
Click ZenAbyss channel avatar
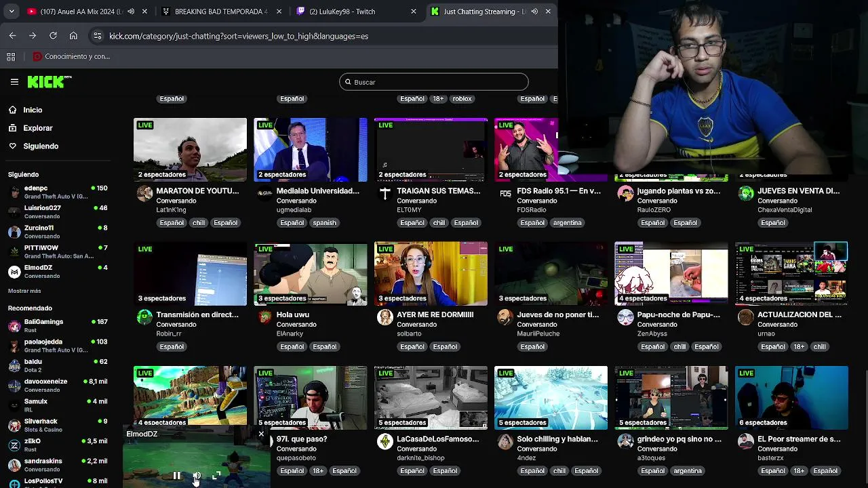click(x=625, y=317)
